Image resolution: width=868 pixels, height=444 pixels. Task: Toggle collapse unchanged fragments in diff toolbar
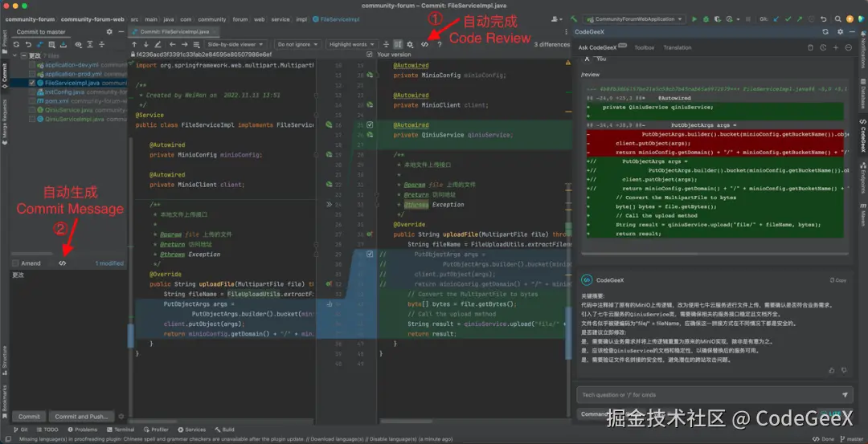(386, 44)
